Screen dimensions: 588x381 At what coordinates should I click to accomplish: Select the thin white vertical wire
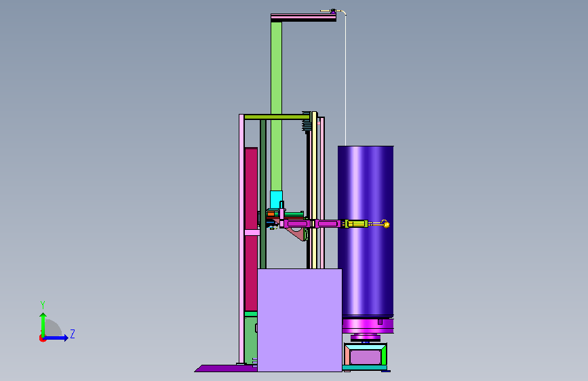click(345, 79)
